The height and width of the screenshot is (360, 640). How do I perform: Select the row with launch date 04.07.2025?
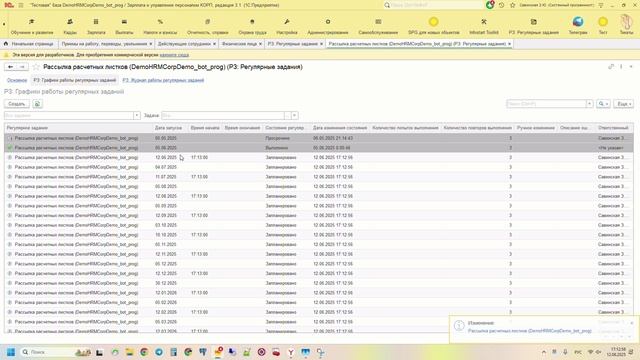318,167
